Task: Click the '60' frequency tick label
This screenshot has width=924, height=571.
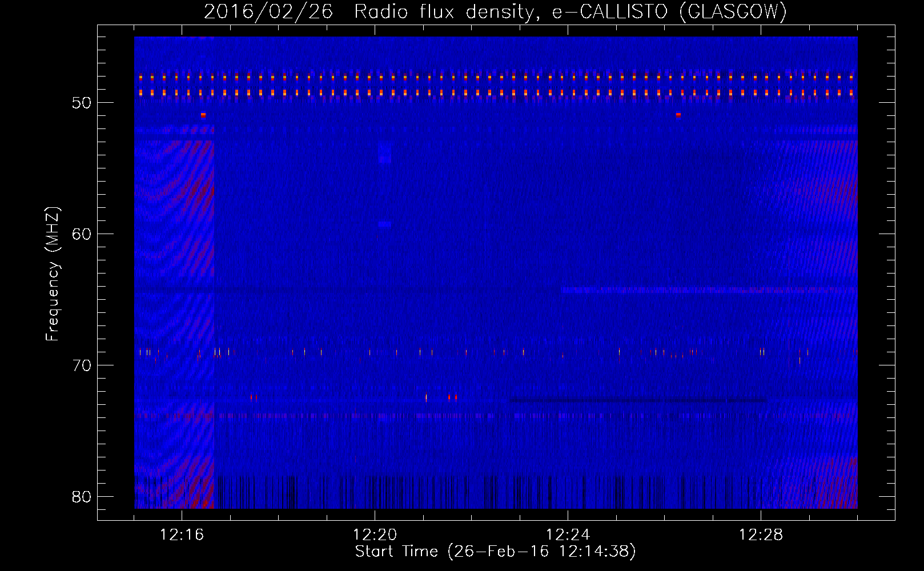Action: coord(82,234)
